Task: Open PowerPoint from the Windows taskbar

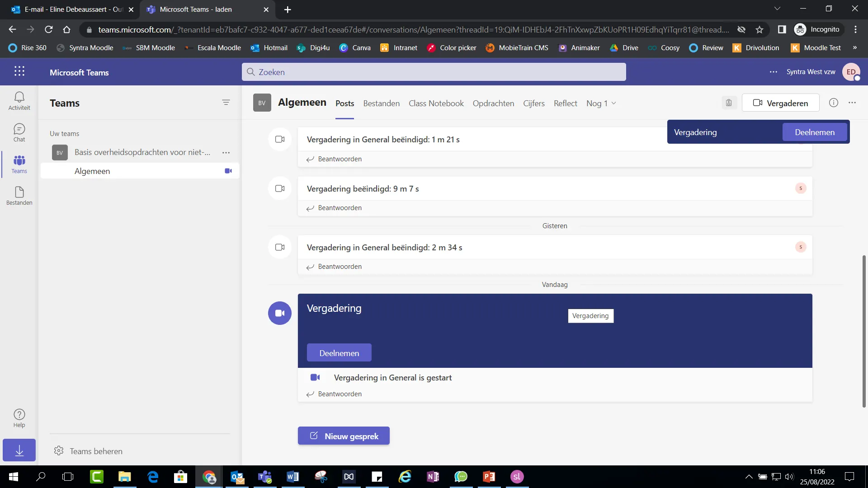Action: pos(489,476)
